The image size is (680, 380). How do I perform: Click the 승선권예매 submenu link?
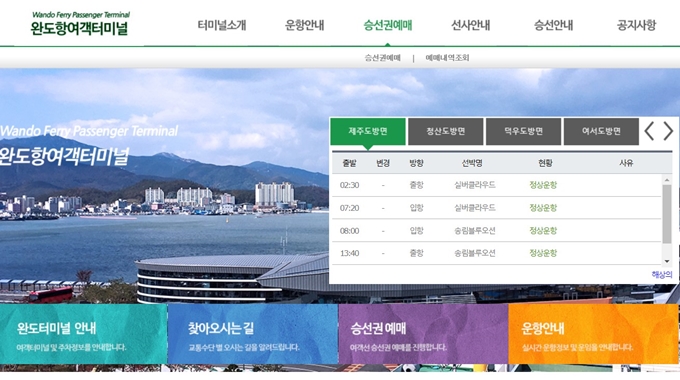[382, 58]
